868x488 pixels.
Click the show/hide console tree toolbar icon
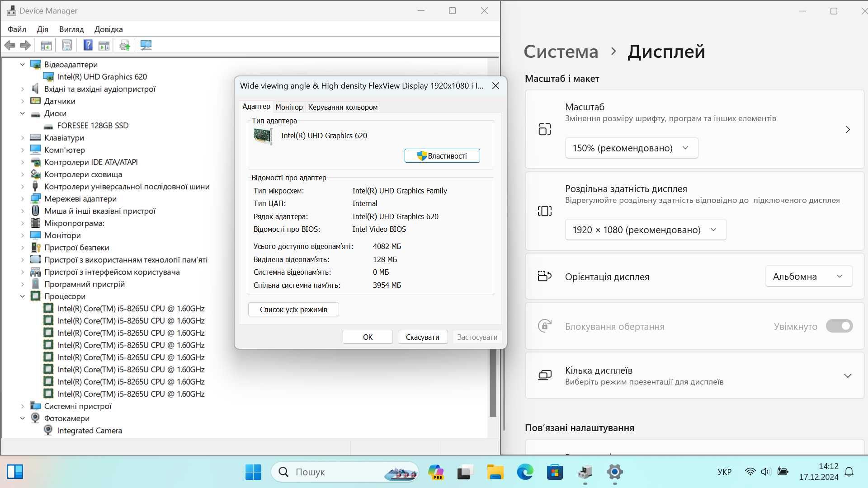click(x=46, y=45)
